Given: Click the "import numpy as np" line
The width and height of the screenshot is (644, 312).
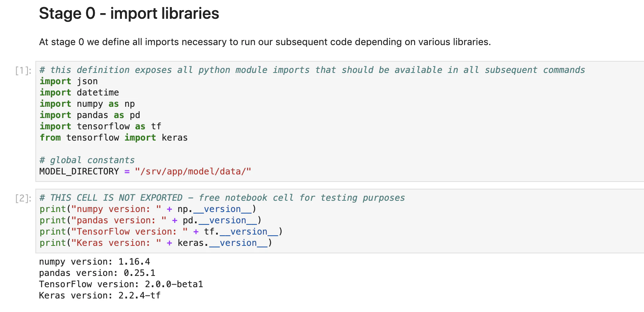Looking at the screenshot, I should (87, 104).
